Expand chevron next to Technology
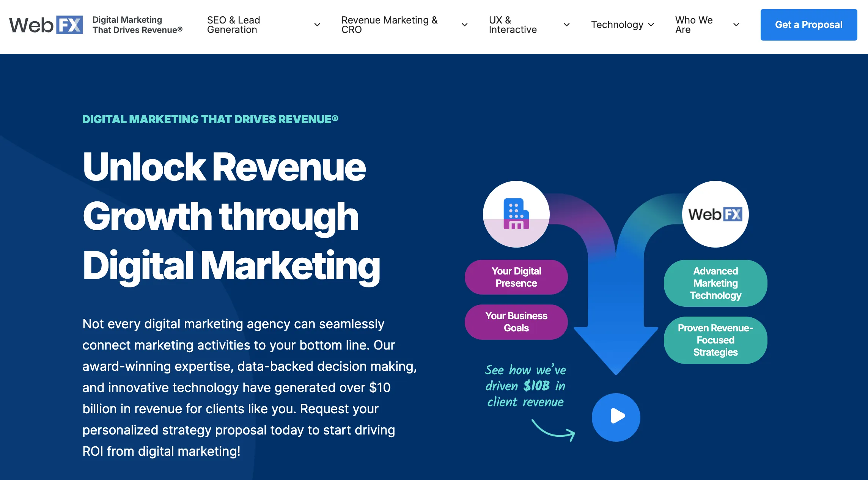 (651, 25)
